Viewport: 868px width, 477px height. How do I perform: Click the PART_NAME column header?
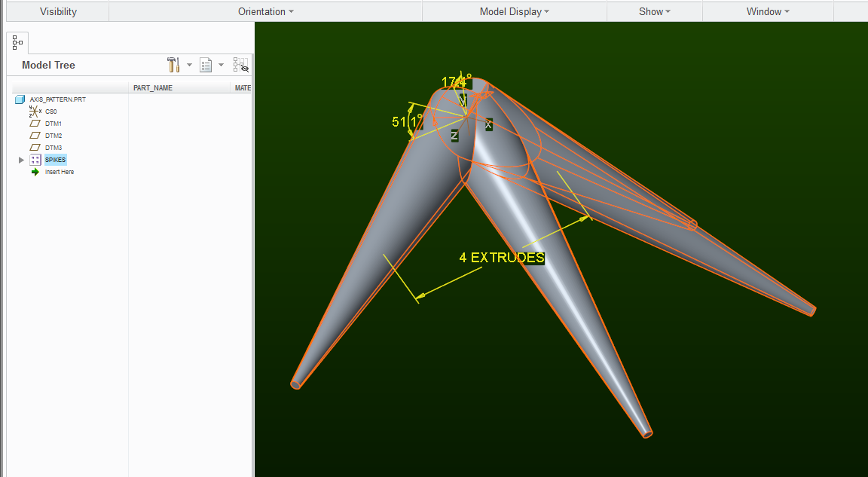point(152,87)
